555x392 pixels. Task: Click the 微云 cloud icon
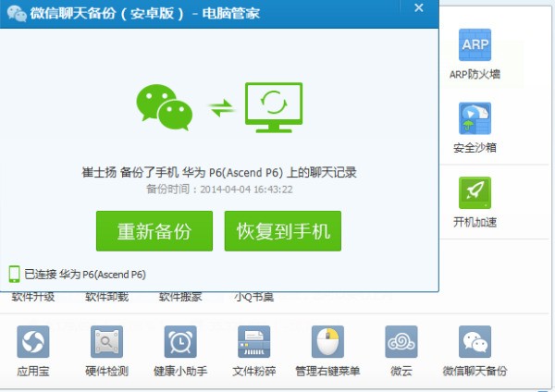pos(401,342)
